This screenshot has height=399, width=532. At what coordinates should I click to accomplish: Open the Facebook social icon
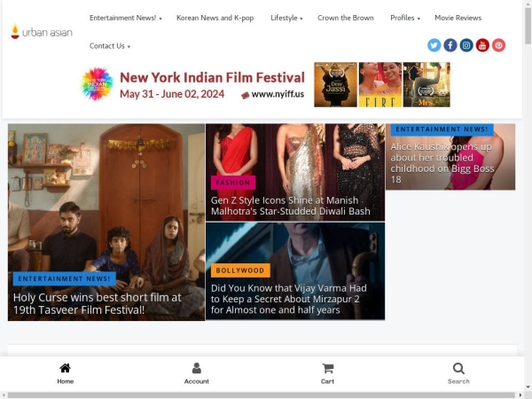pyautogui.click(x=450, y=45)
